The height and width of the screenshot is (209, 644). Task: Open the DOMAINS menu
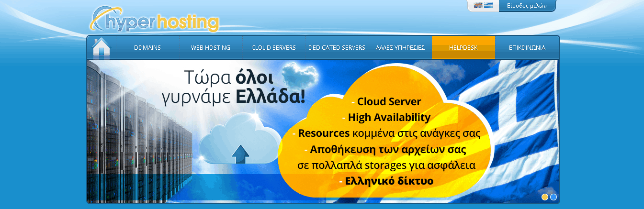pyautogui.click(x=147, y=48)
